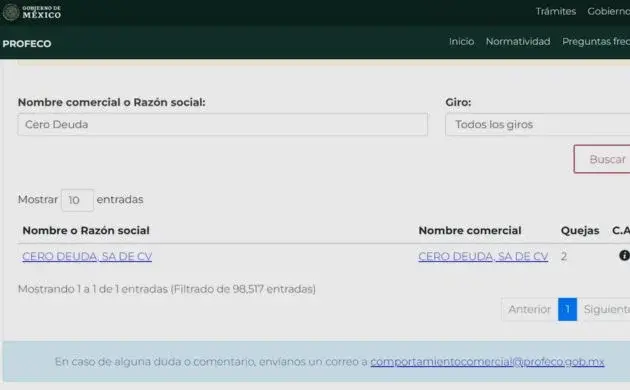Image resolution: width=630 pixels, height=390 pixels.
Task: Open the Gobierno menu item
Action: (608, 11)
